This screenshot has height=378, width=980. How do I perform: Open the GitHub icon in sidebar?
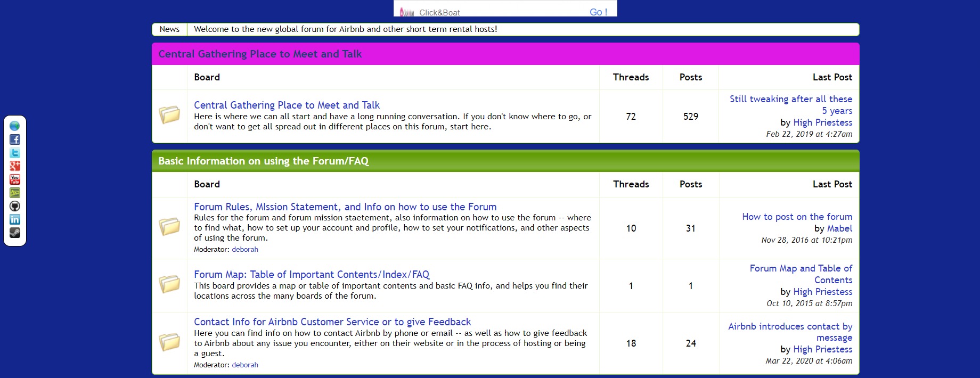click(x=15, y=206)
